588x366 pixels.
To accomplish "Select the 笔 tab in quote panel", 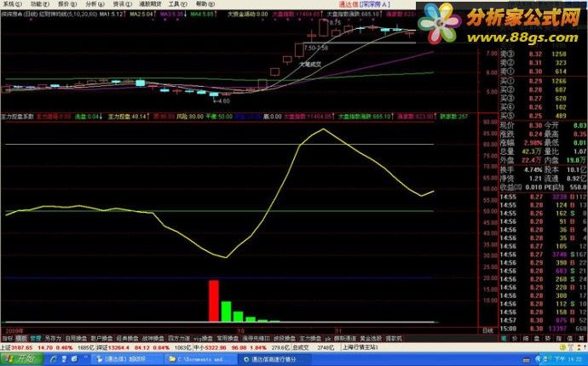I will [x=504, y=338].
